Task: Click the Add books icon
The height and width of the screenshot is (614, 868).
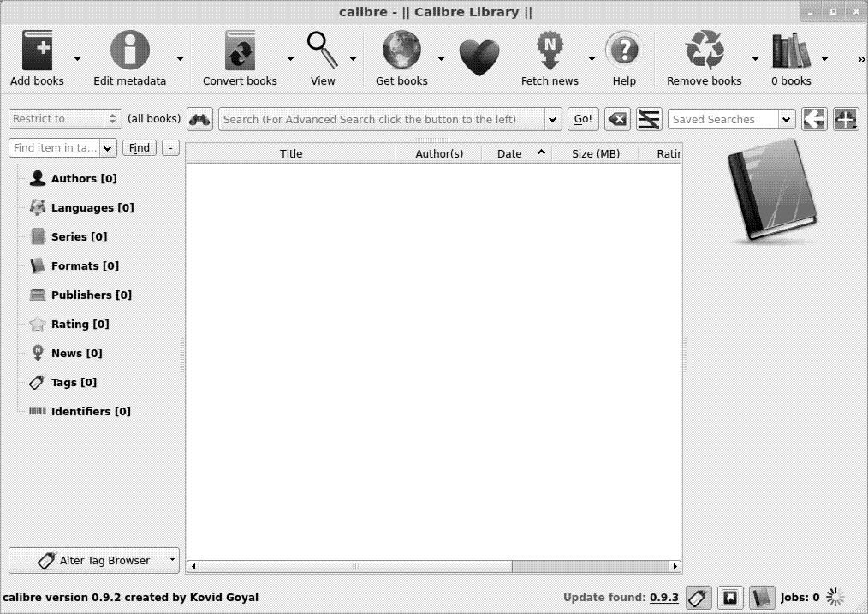Action: tap(37, 51)
